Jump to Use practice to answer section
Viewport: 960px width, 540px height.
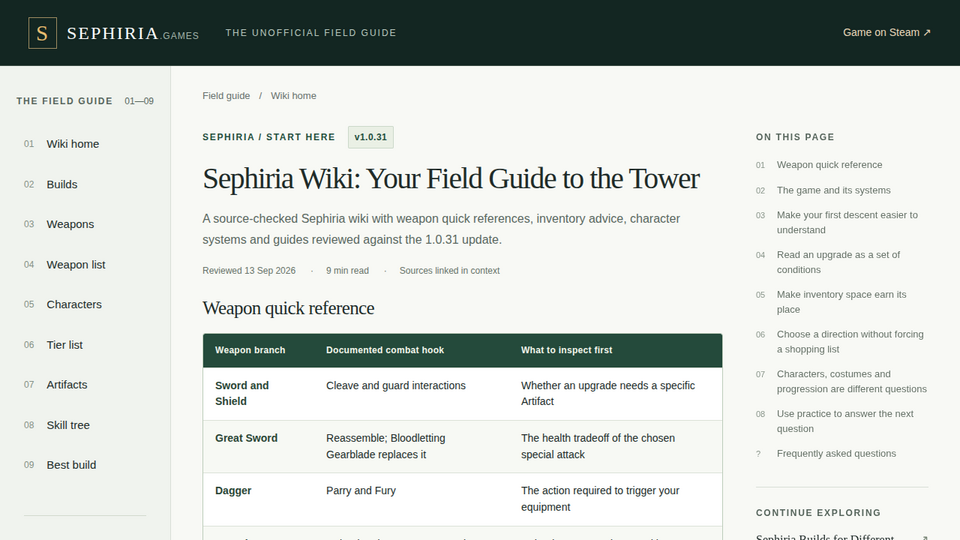click(845, 421)
